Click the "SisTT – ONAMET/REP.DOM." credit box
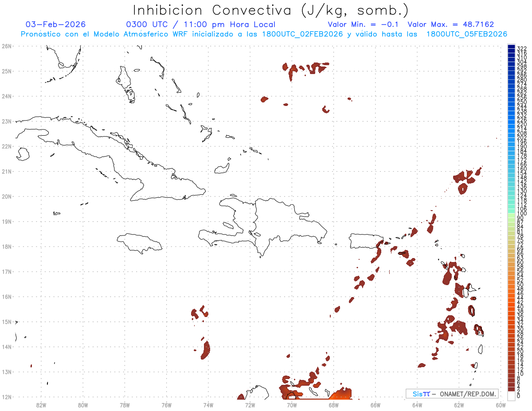The image size is (532, 411). point(452,394)
